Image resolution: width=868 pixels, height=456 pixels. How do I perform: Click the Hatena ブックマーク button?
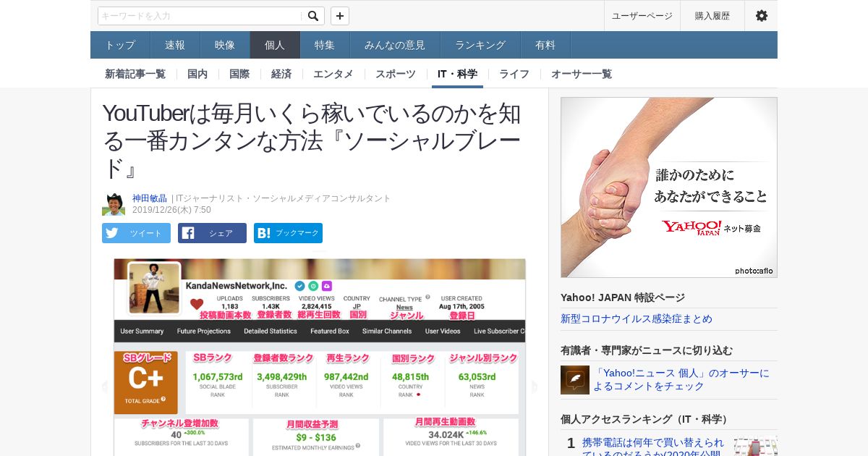coord(288,233)
